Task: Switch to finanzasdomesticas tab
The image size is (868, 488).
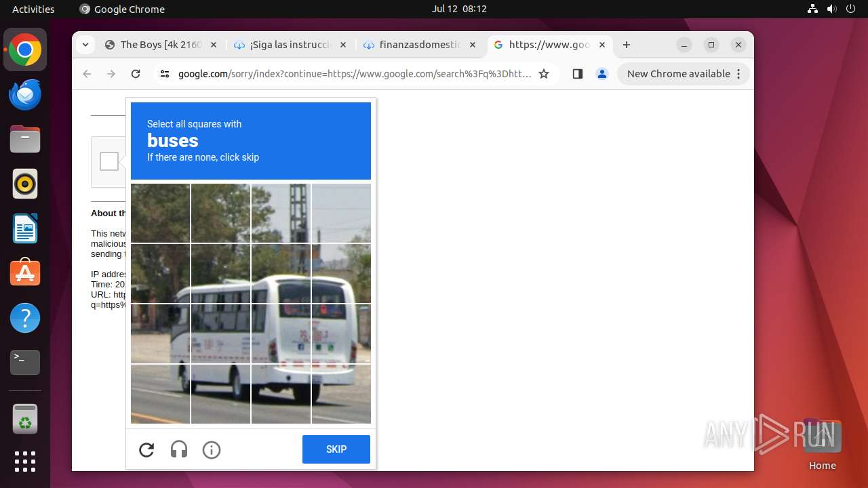Action: (x=420, y=45)
